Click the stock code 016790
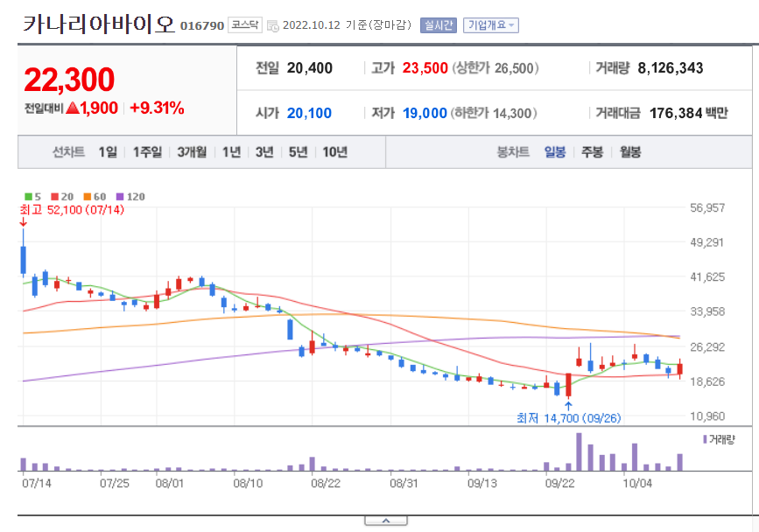The width and height of the screenshot is (759, 532). pos(202,25)
